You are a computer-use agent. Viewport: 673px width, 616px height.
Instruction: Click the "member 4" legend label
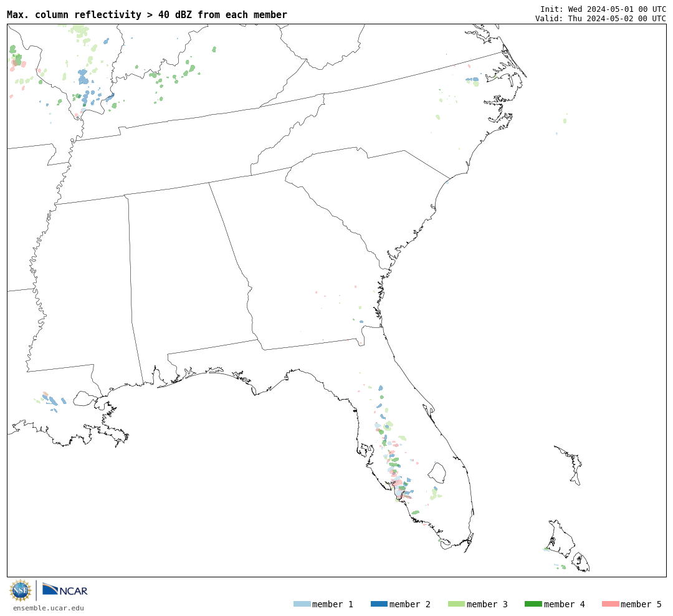pyautogui.click(x=565, y=604)
